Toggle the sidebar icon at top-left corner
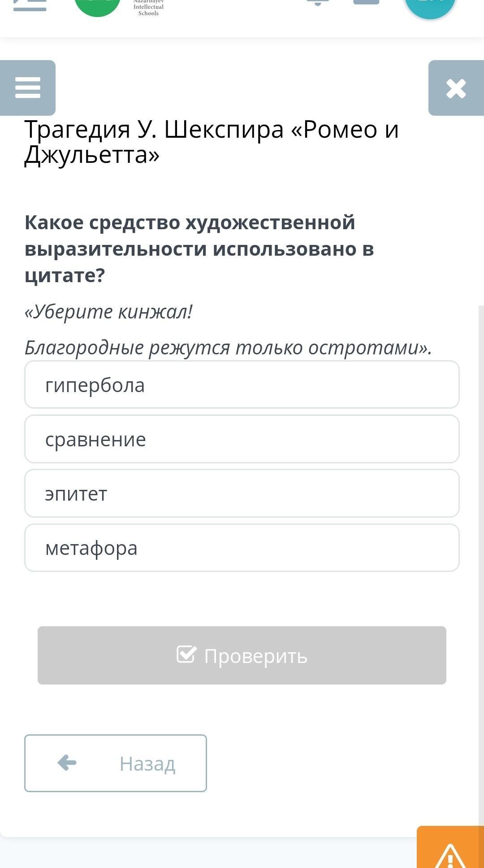Screen dimensions: 484x868 tap(30, 5)
